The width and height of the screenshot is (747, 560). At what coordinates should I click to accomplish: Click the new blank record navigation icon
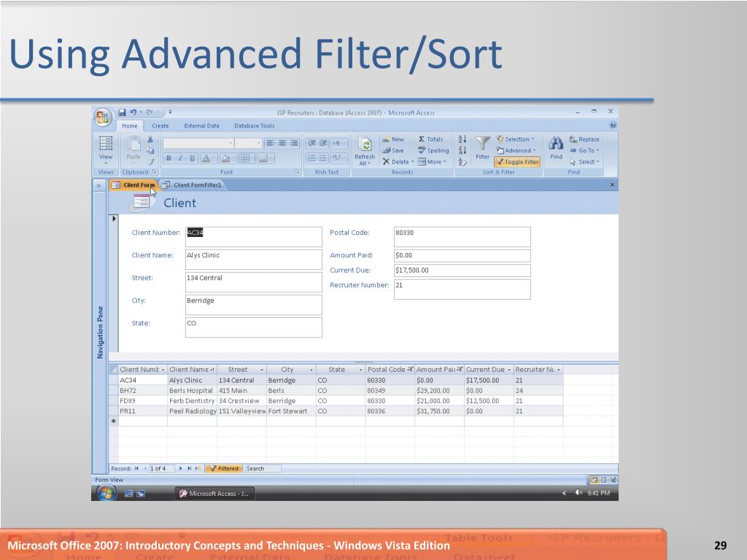198,469
